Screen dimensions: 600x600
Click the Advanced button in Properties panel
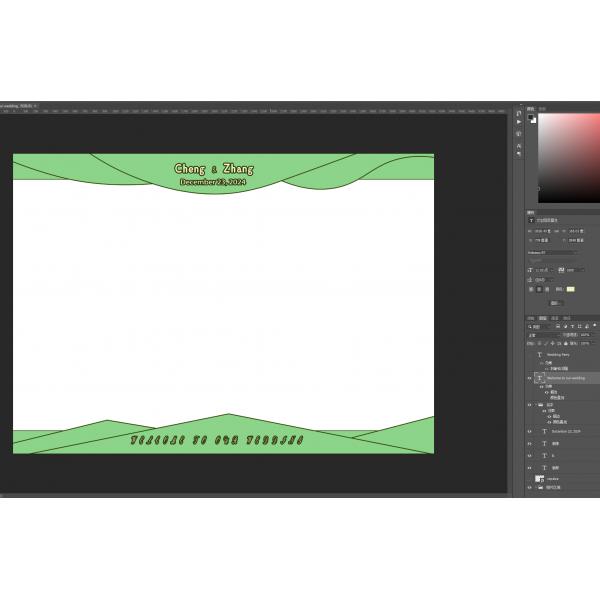555,303
